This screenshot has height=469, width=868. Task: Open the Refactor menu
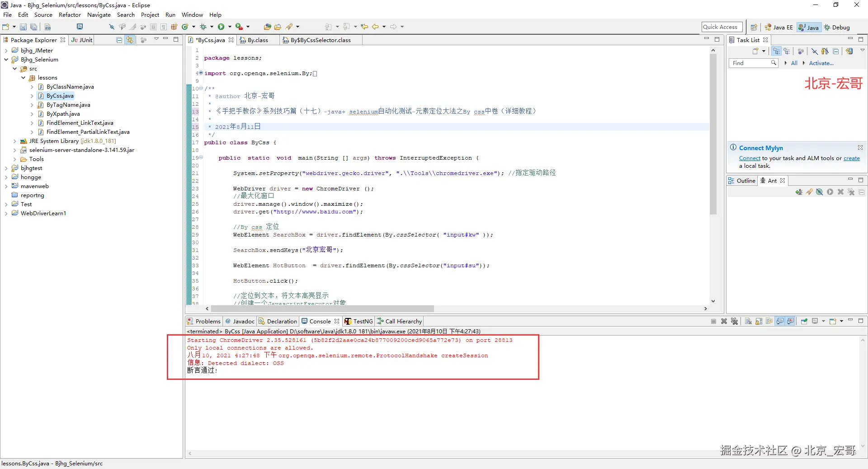[x=70, y=14]
